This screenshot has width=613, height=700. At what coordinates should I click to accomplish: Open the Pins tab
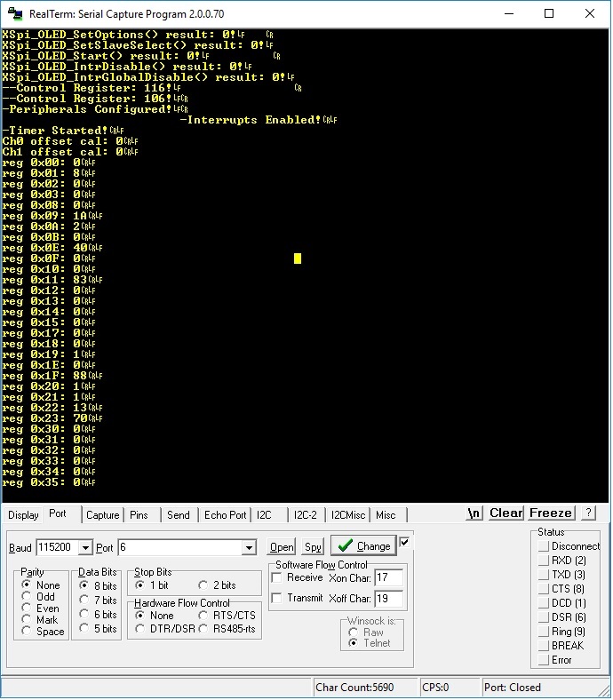(139, 515)
